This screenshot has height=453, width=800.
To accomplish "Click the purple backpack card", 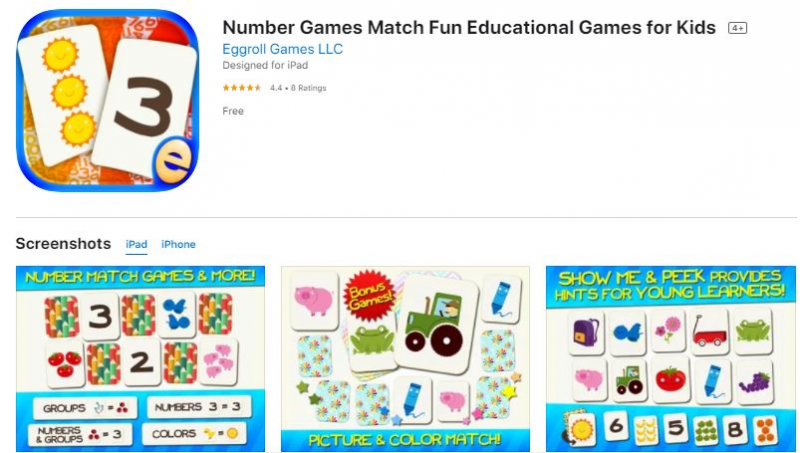I will point(586,332).
